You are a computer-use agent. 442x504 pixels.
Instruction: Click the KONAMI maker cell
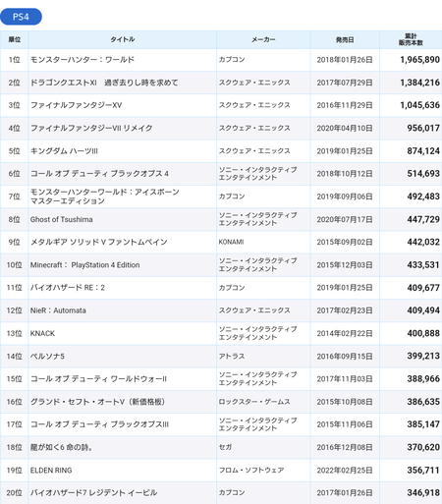(231, 242)
